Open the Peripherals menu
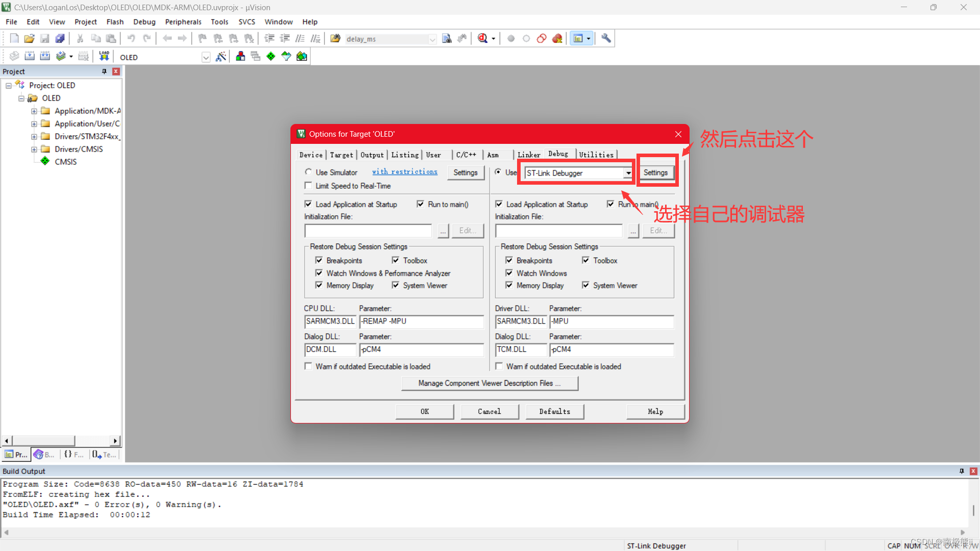This screenshot has height=551, width=980. pos(183,22)
